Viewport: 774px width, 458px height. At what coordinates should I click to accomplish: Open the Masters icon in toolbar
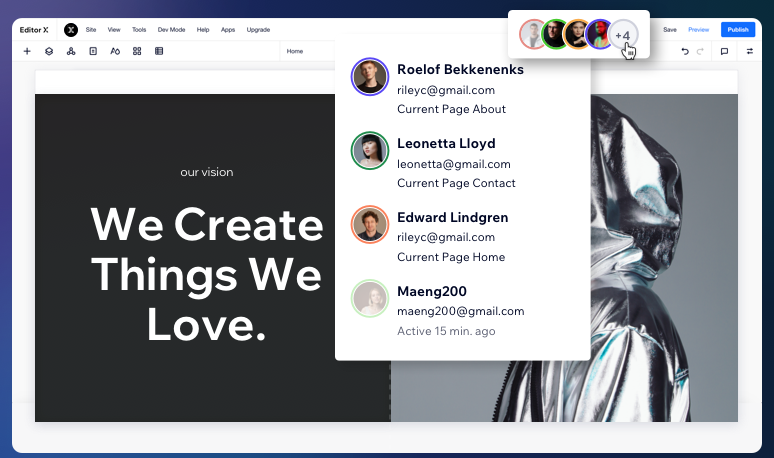(71, 51)
